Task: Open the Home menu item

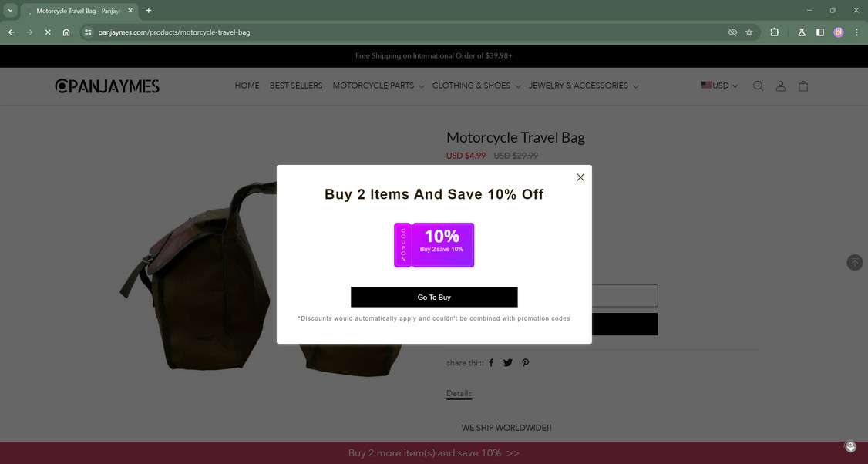Action: coord(247,86)
